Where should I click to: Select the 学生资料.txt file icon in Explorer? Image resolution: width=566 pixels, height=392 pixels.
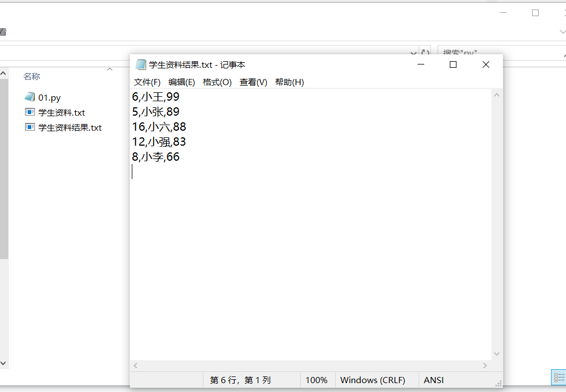pos(30,112)
